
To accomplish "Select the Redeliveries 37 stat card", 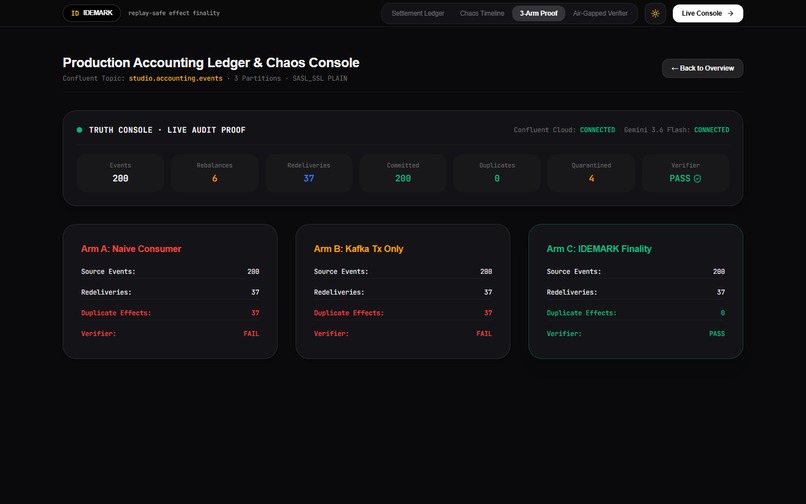I will coord(308,173).
